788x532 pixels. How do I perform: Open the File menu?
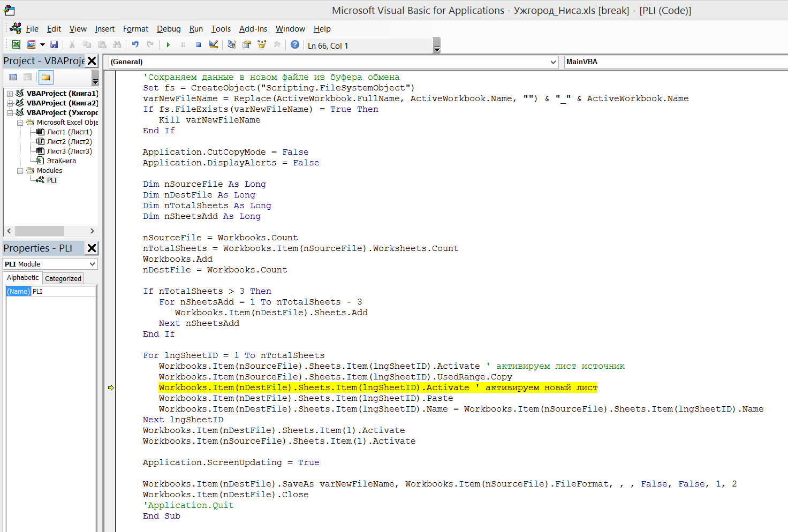pyautogui.click(x=32, y=29)
